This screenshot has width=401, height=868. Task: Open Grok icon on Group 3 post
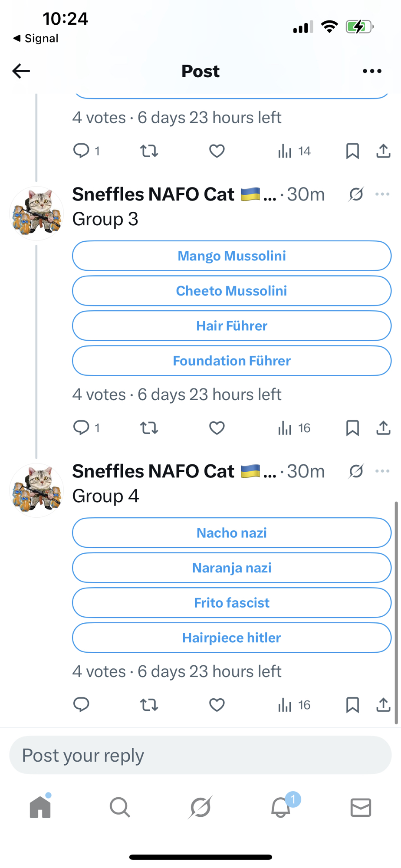pyautogui.click(x=356, y=194)
